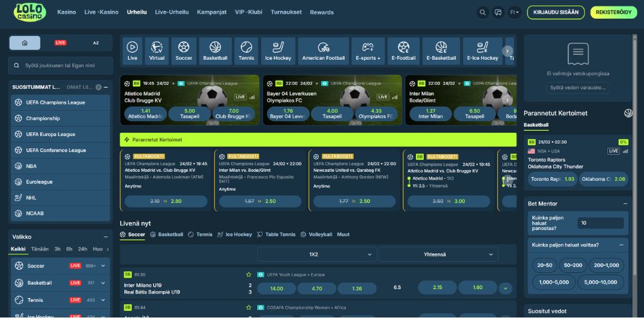Click the team or league search field
This screenshot has height=322, width=644.
61,66
